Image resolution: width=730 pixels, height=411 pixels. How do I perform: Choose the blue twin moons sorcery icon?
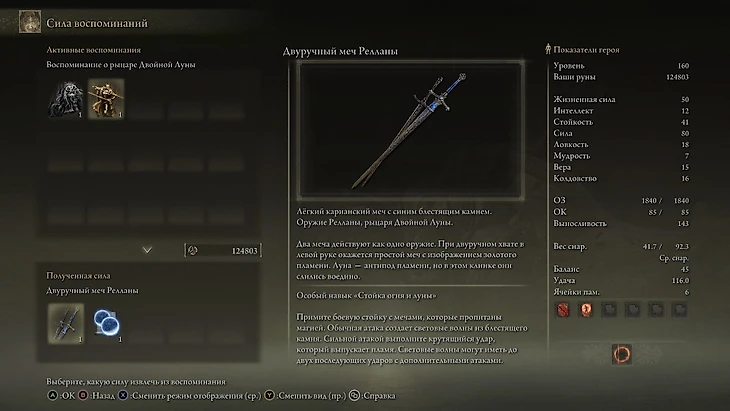point(107,323)
